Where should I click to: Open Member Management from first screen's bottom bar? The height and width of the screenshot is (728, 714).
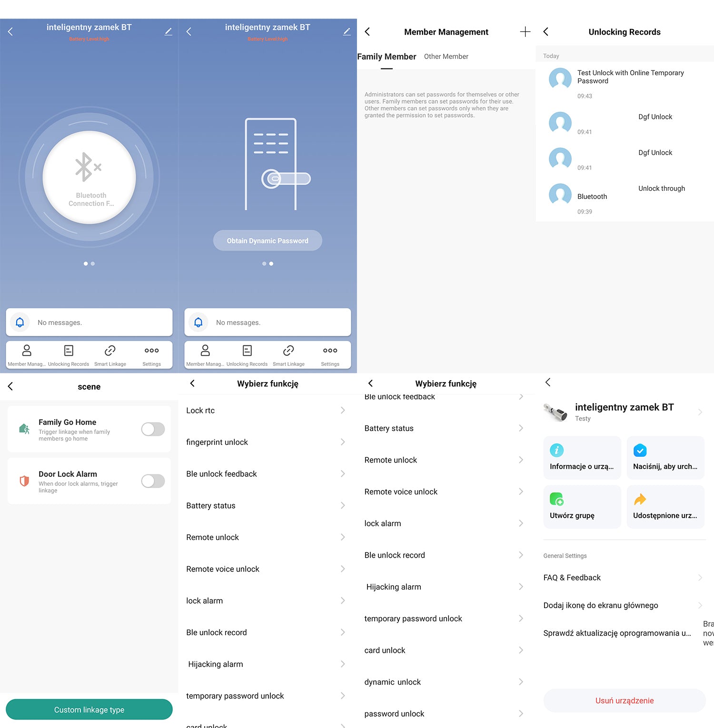(x=27, y=355)
